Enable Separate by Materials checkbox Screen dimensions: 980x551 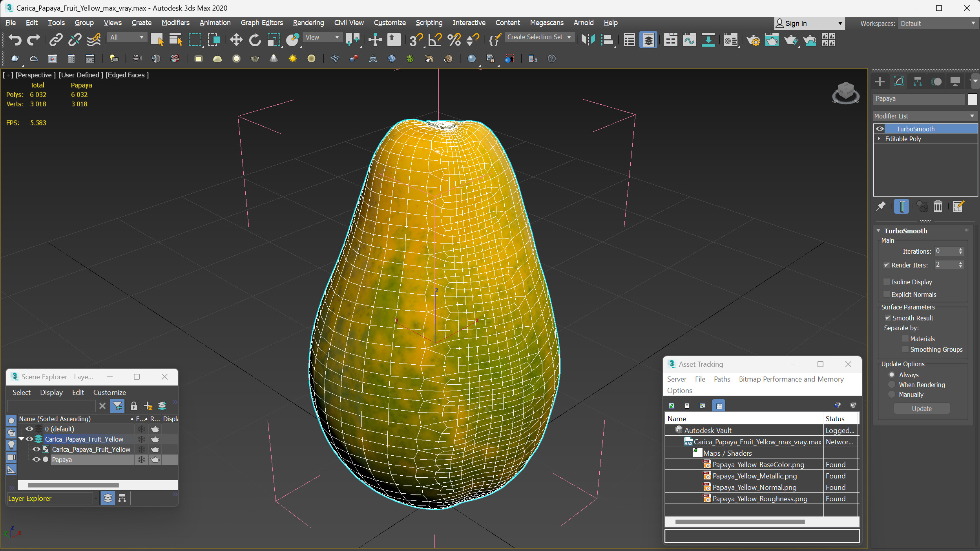tap(905, 339)
